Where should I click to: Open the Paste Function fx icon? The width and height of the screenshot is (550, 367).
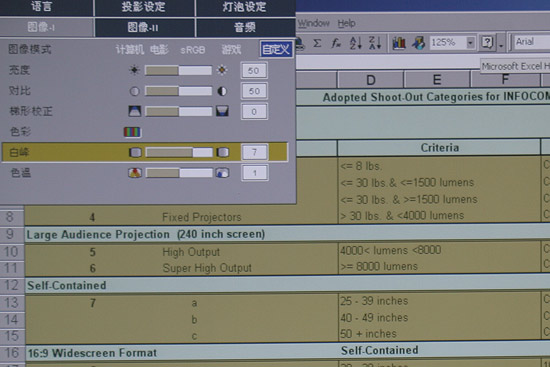coord(336,43)
